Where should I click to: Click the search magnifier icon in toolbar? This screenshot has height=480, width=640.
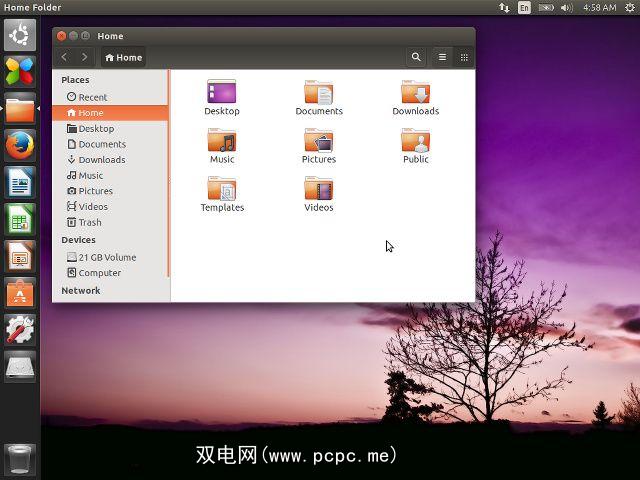pyautogui.click(x=416, y=57)
